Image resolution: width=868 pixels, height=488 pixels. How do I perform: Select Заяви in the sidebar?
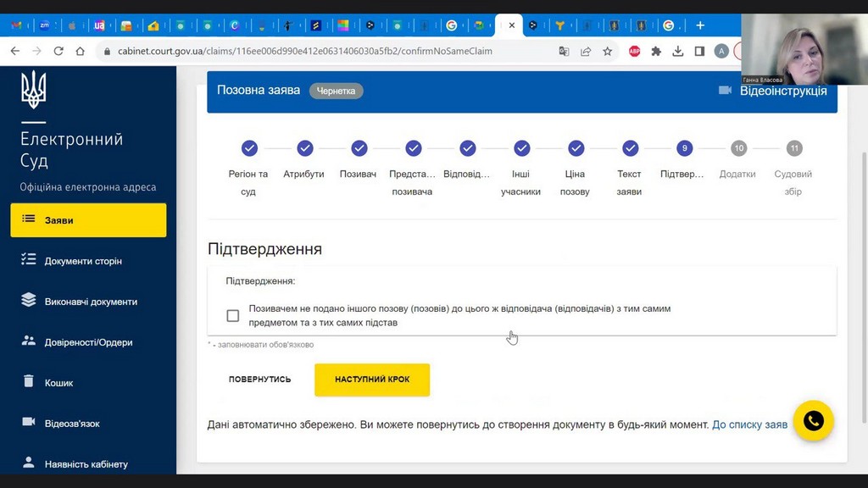[88, 220]
